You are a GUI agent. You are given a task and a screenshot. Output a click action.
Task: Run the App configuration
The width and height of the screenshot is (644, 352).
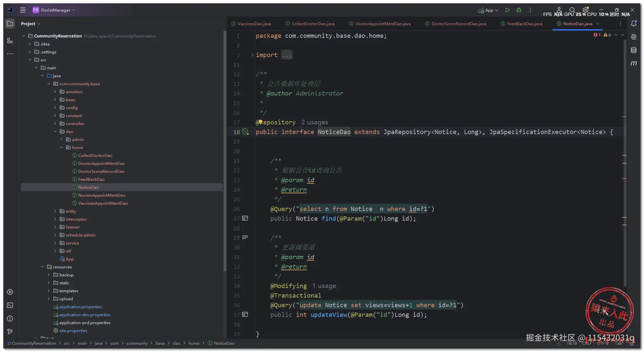[x=507, y=10]
